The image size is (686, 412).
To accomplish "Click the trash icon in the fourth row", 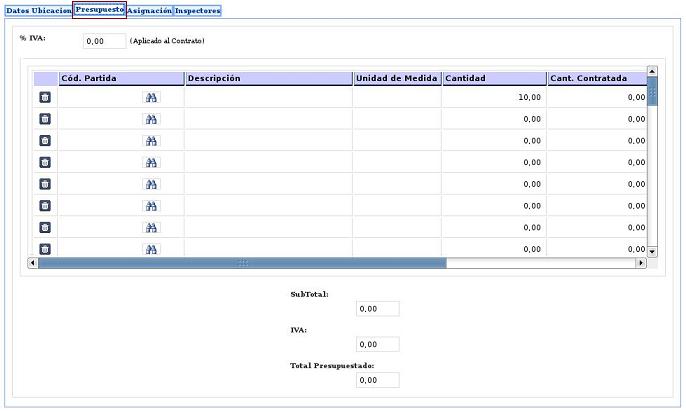I will point(45,162).
